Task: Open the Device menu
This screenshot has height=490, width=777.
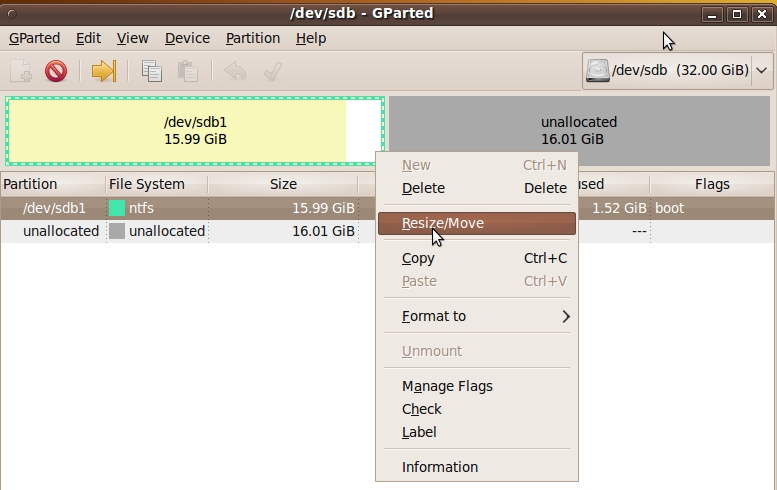Action: [x=187, y=38]
